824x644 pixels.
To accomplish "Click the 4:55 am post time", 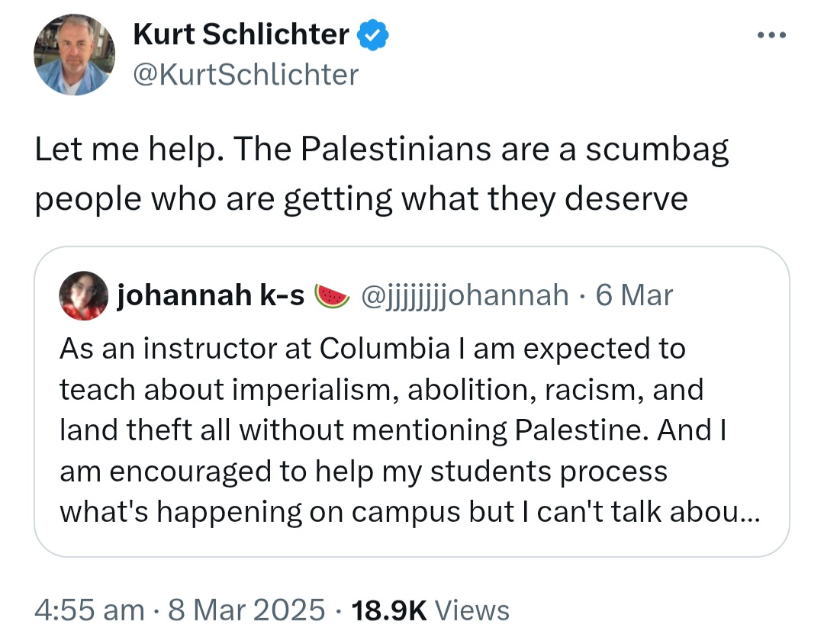I will [x=89, y=610].
